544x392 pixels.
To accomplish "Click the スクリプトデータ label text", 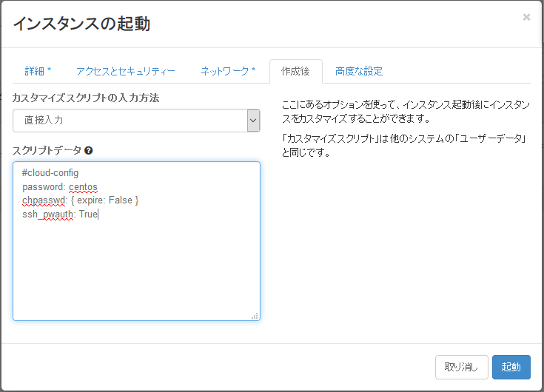I will coord(47,150).
